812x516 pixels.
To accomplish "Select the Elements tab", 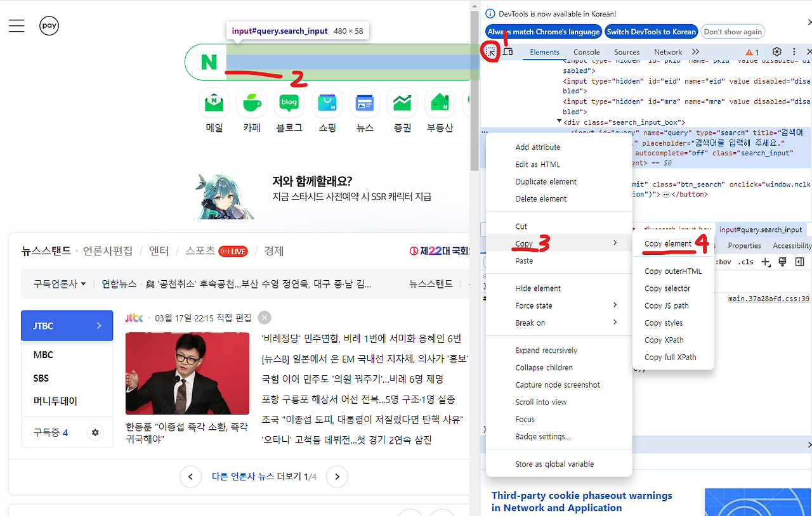I will (545, 52).
